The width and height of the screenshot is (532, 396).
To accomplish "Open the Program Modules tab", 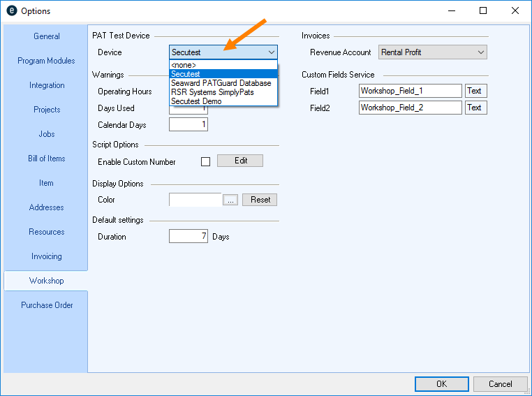I will (x=47, y=61).
